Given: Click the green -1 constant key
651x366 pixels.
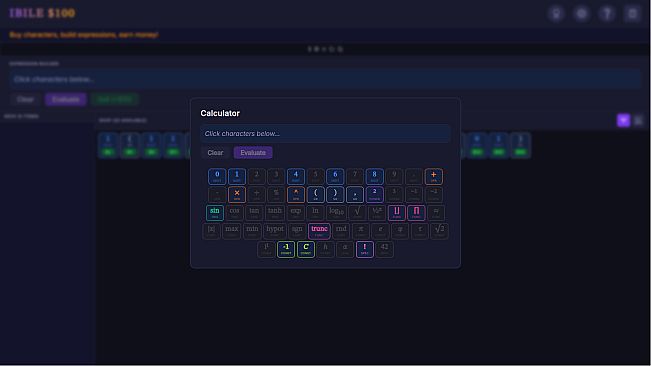Looking at the screenshot, I should [286, 249].
